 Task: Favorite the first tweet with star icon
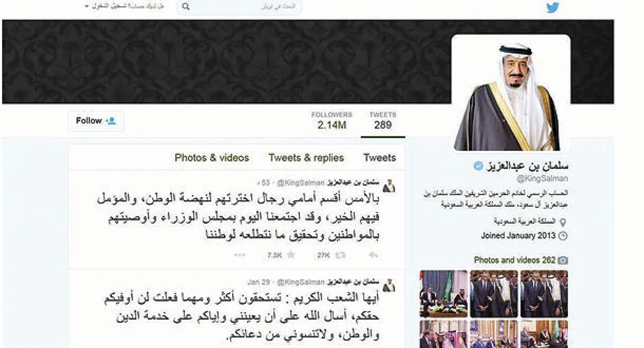291,255
